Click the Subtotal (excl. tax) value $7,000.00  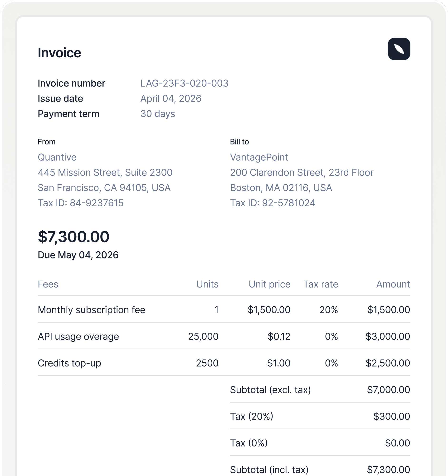click(x=389, y=390)
